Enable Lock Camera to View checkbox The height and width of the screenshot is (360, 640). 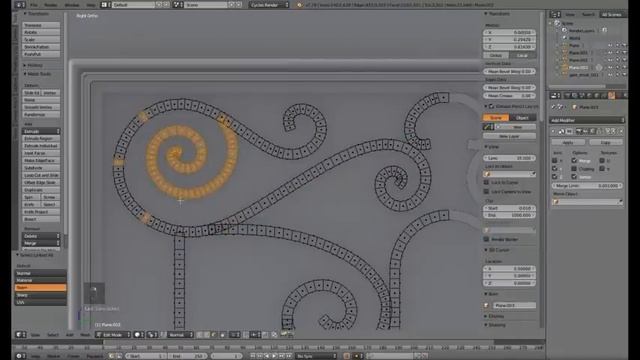click(x=487, y=191)
